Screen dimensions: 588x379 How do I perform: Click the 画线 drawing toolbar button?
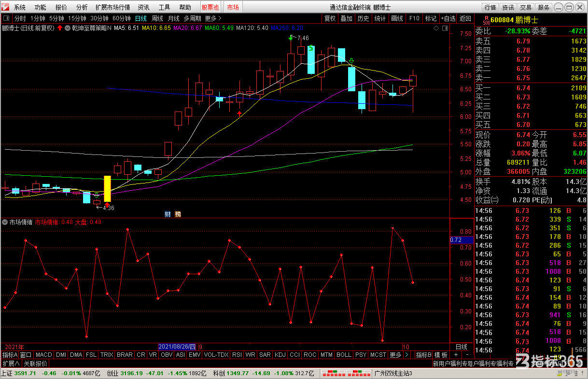pyautogui.click(x=397, y=18)
